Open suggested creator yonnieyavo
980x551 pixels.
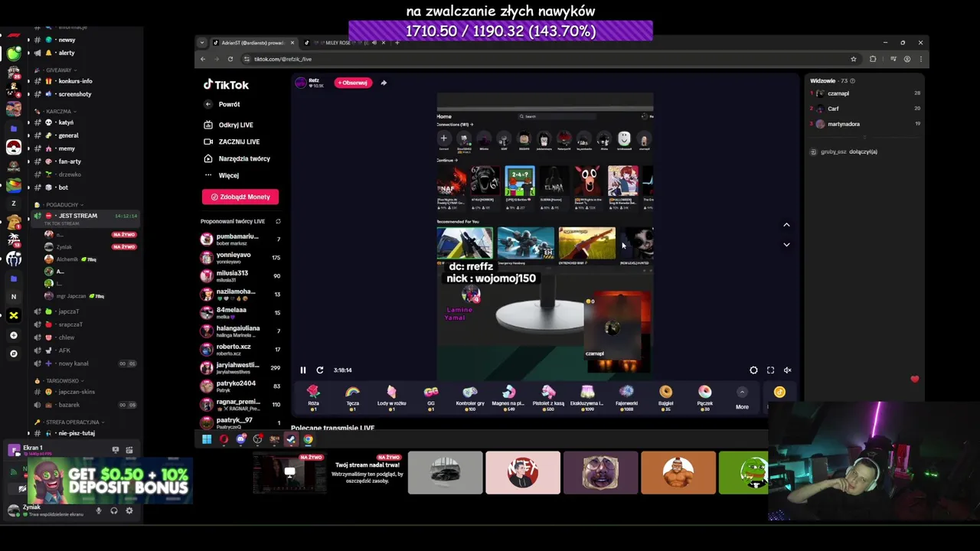click(240, 257)
